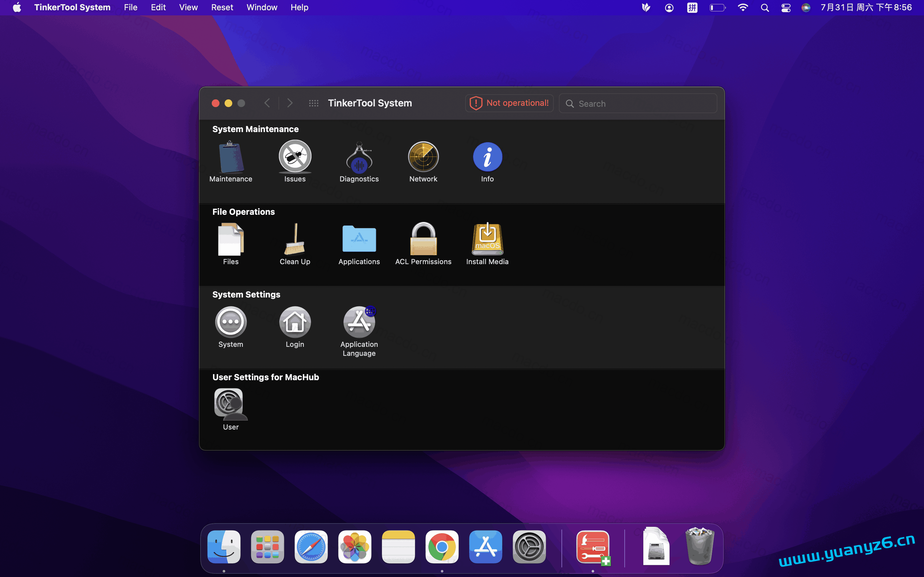This screenshot has height=577, width=924.
Task: Open the Issues pane
Action: 295,157
